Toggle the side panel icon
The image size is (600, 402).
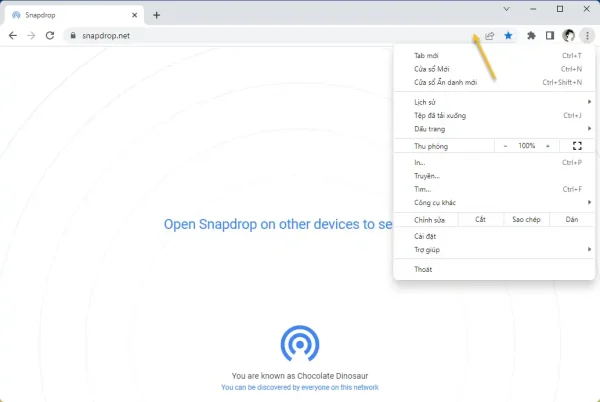click(550, 36)
